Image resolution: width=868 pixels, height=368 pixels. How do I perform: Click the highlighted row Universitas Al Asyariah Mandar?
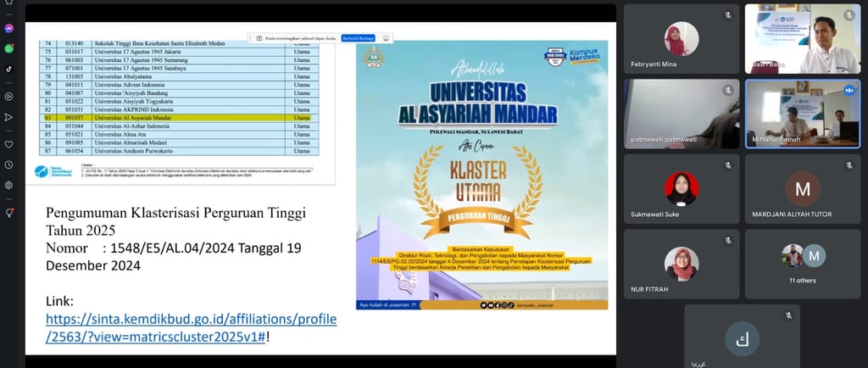click(178, 118)
